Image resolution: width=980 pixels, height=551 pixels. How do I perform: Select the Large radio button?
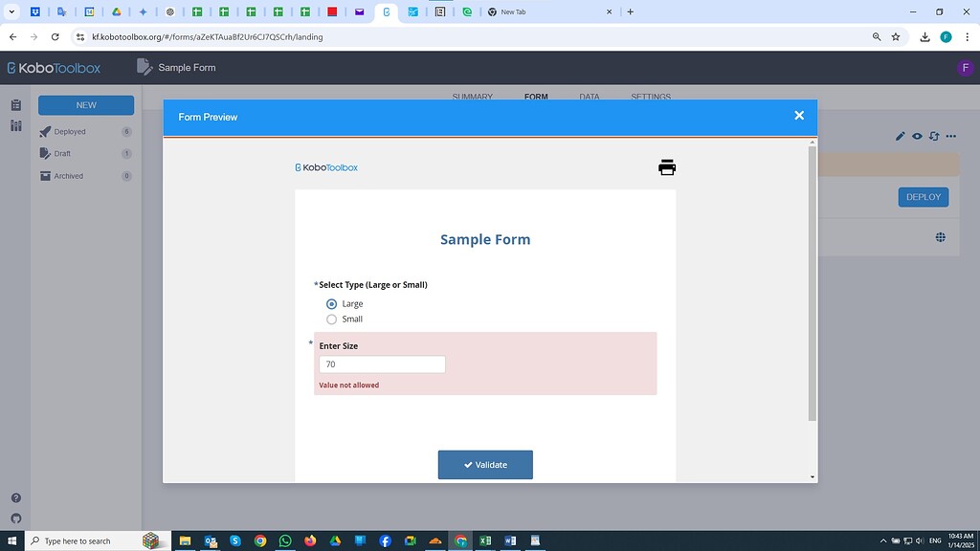[x=331, y=303]
